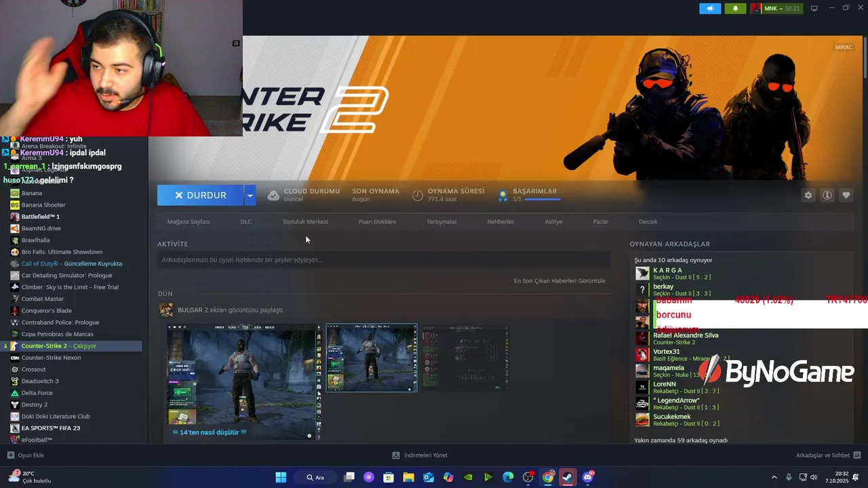868x488 pixels.
Task: Open Microsoft Edge from taskbar
Action: pos(508,477)
